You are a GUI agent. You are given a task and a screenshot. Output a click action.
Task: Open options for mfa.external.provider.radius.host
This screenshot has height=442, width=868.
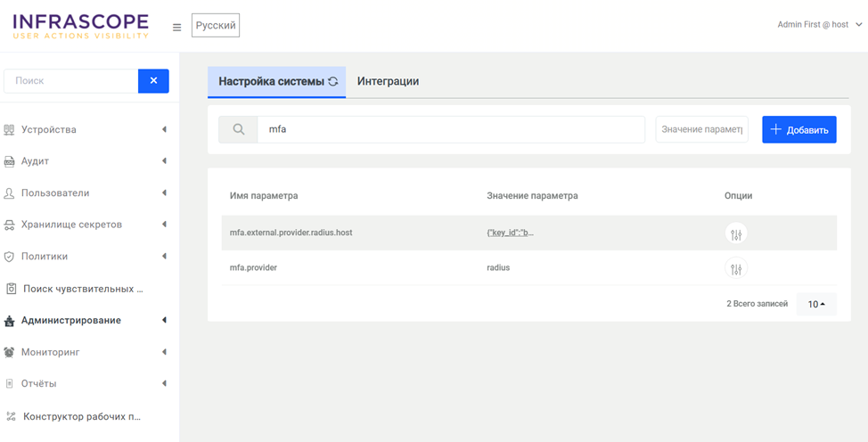coord(735,234)
